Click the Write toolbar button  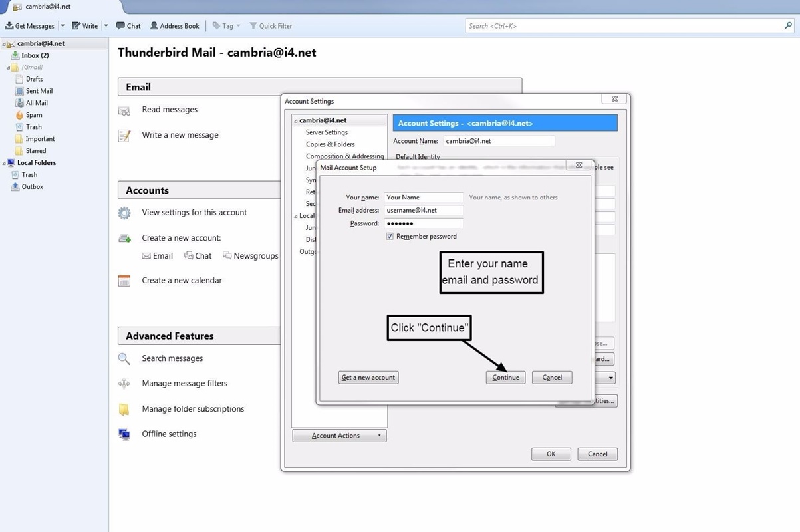[x=85, y=26]
